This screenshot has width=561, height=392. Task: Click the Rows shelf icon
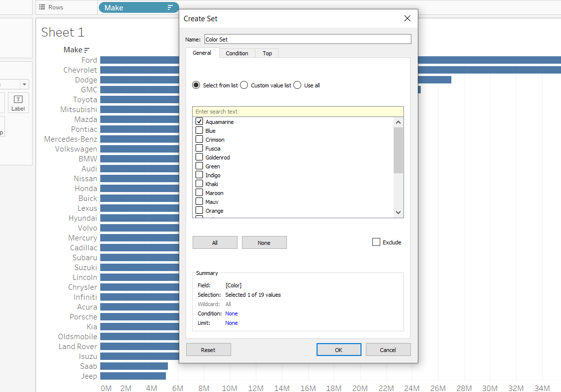click(42, 7)
